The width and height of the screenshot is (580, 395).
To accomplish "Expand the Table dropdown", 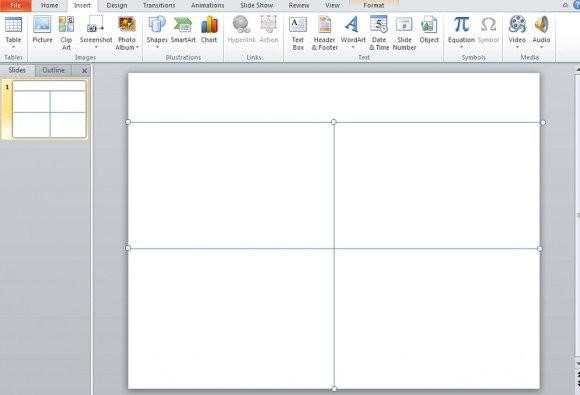I will (13, 47).
